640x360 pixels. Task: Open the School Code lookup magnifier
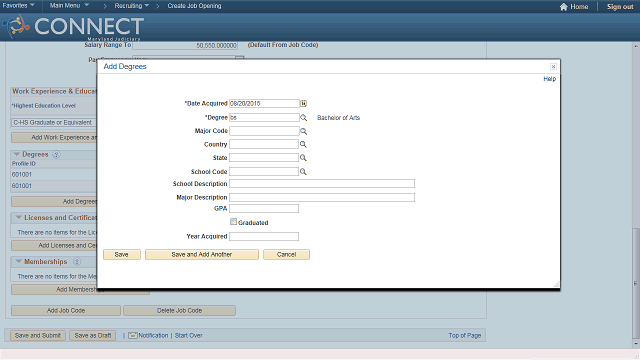click(303, 171)
